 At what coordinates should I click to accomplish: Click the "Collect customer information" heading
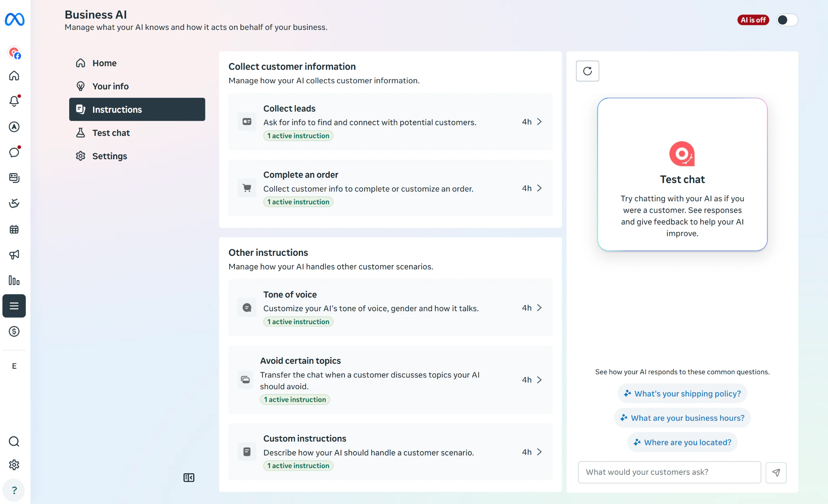coord(292,66)
